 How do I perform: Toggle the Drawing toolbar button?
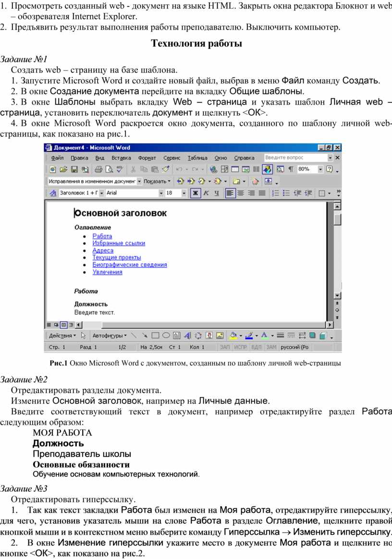tap(267, 170)
